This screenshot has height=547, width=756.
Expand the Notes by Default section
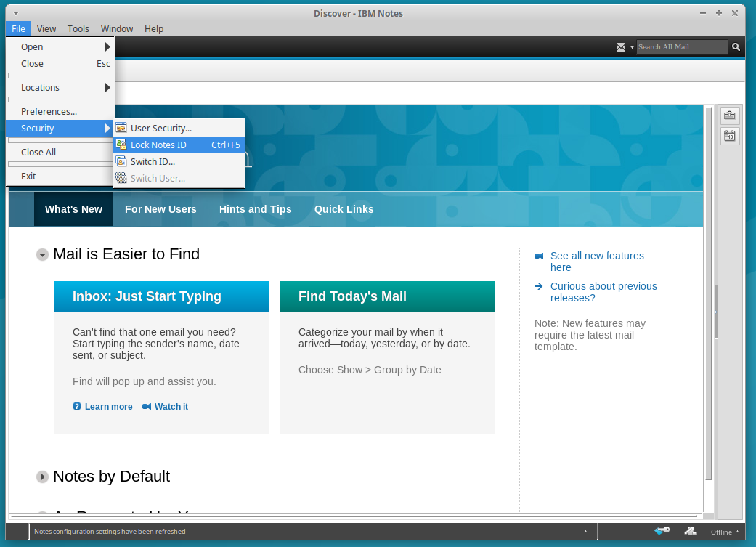point(42,477)
